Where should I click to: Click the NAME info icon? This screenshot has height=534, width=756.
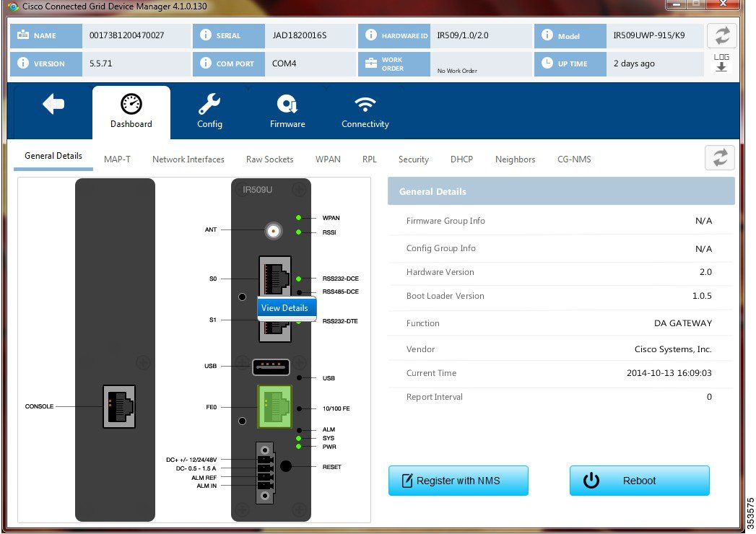tap(23, 35)
